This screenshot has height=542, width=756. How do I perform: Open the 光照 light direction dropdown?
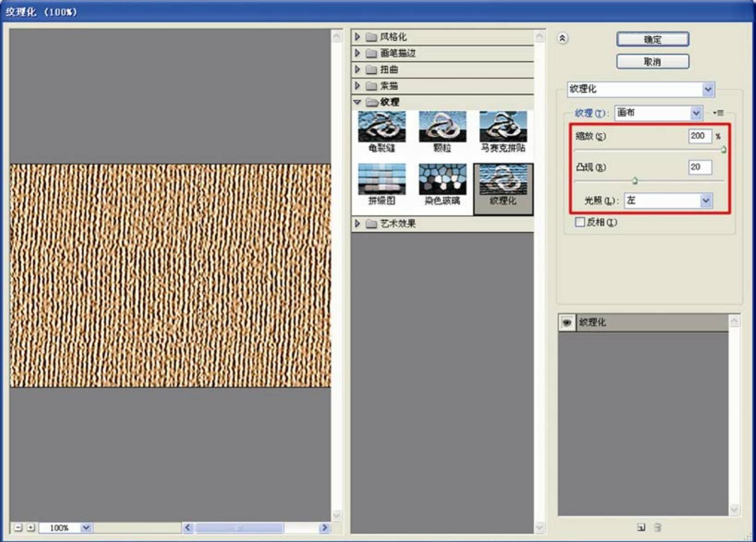(x=706, y=201)
